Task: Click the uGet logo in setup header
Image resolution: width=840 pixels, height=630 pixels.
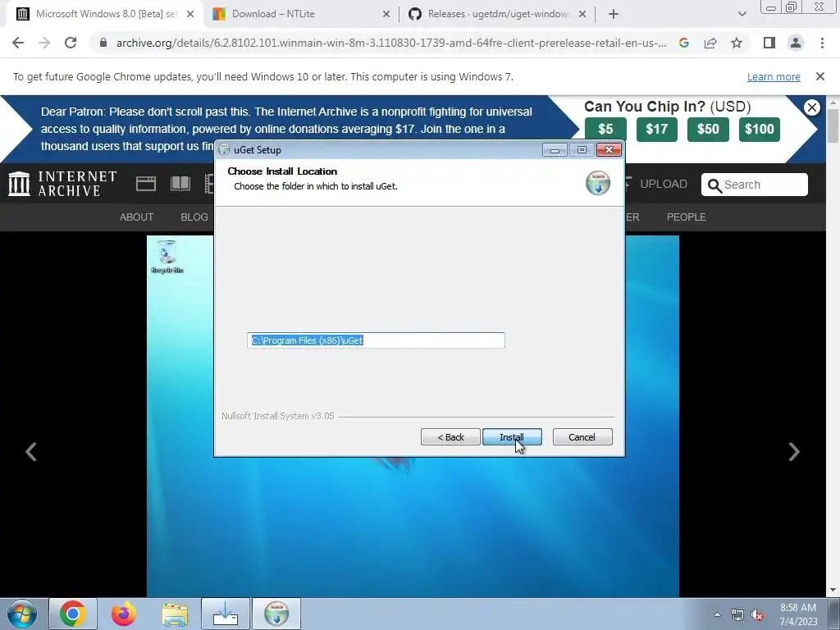Action: point(598,183)
